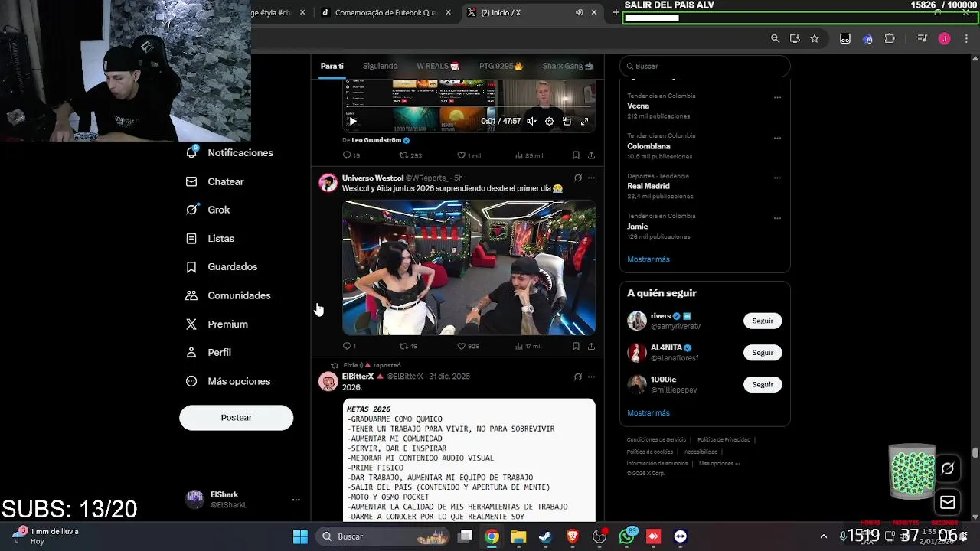Open Universo Westcol post more menu

click(591, 178)
